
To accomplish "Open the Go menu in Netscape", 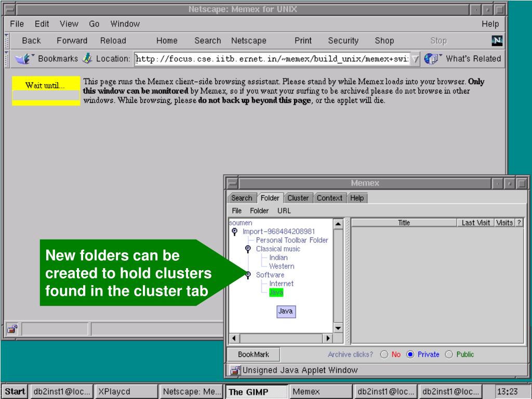I will tap(94, 24).
